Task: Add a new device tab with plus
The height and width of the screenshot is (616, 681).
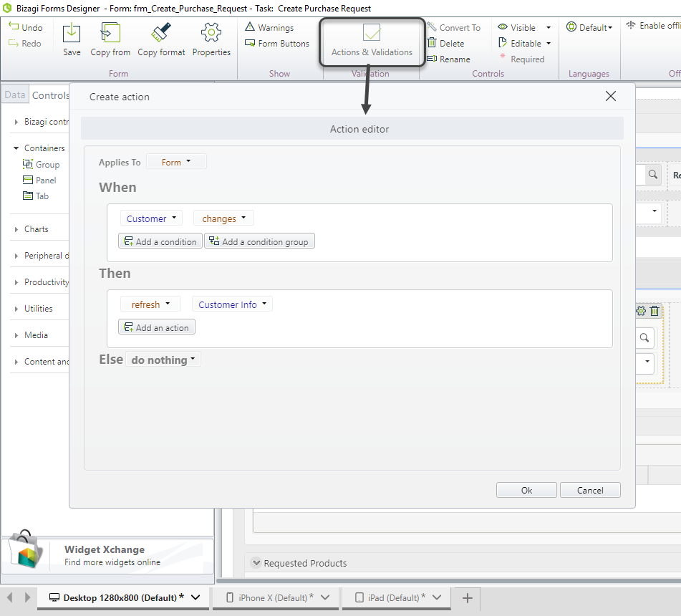Action: point(468,598)
